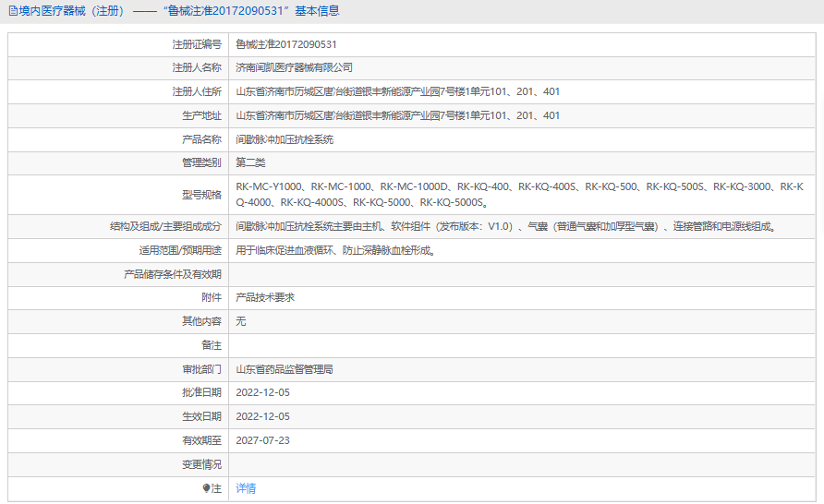This screenshot has height=504, width=824.
Task: Select the title text 境内医疗器械（注册）
Action: click(71, 11)
